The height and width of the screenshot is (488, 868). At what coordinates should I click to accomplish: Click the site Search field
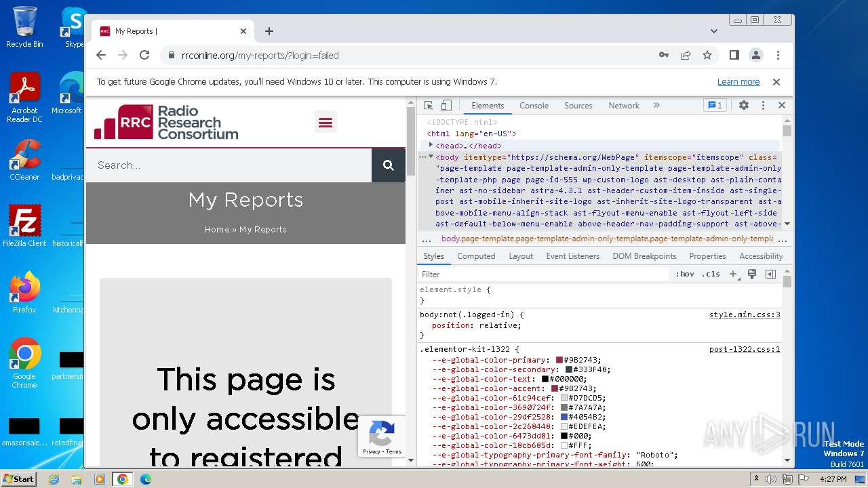coord(229,165)
